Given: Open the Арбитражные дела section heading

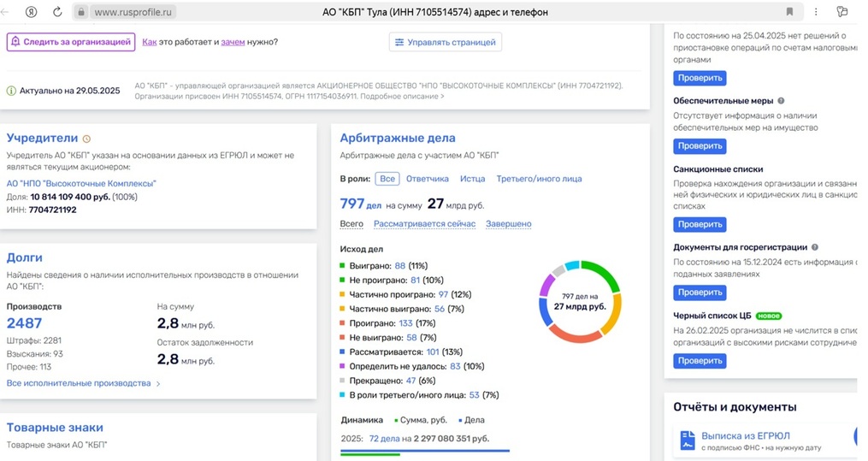Looking at the screenshot, I should coord(398,139).
